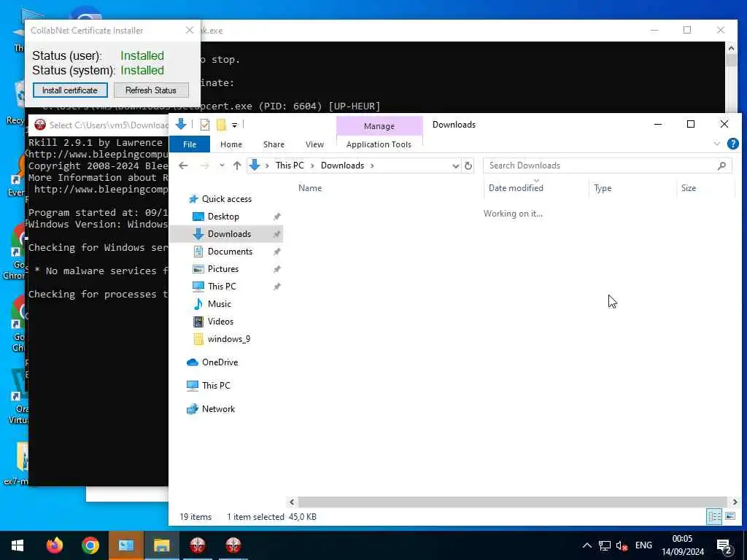Open Desktop in Quick access
The width and height of the screenshot is (747, 560).
coord(223,217)
